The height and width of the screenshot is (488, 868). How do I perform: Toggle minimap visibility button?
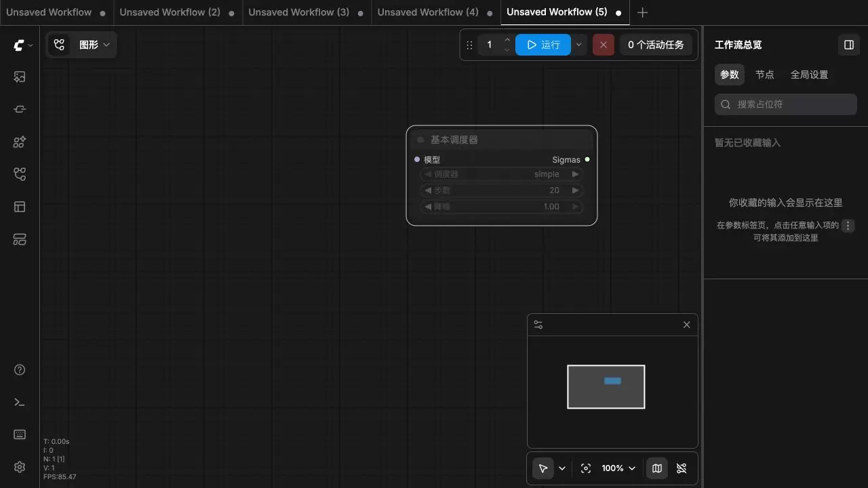(657, 468)
